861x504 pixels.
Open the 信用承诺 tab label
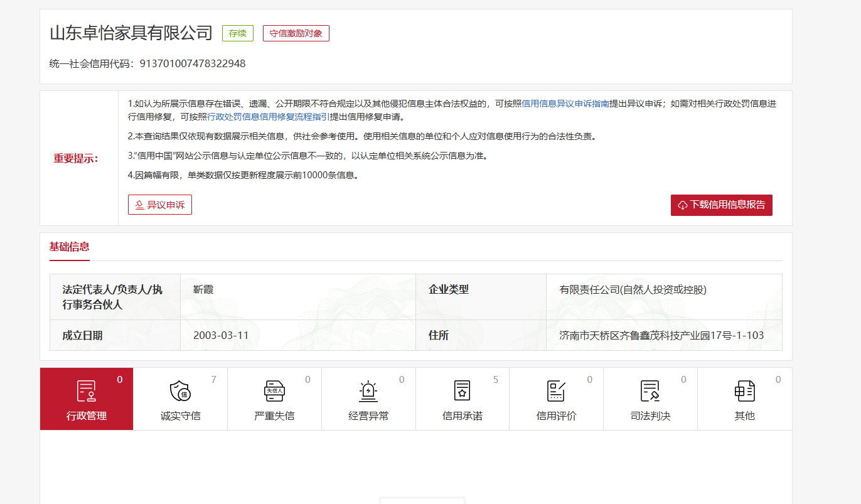[462, 416]
